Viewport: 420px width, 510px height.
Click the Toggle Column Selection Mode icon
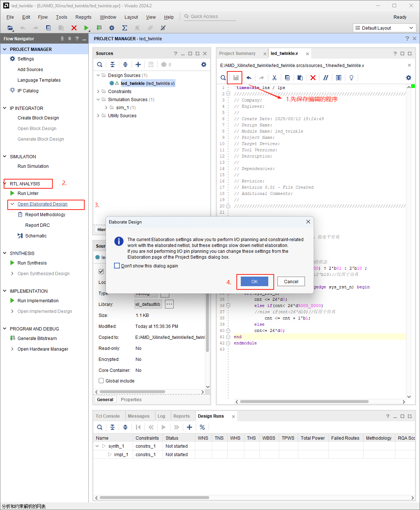click(339, 78)
